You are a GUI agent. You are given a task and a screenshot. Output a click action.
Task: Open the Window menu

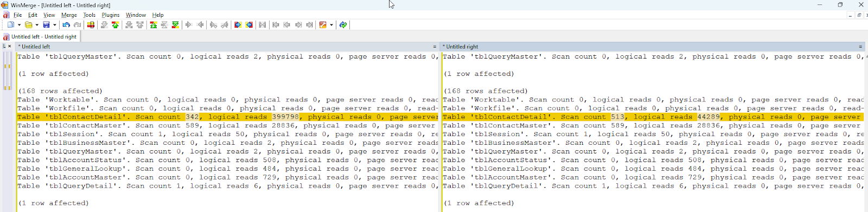pyautogui.click(x=136, y=15)
